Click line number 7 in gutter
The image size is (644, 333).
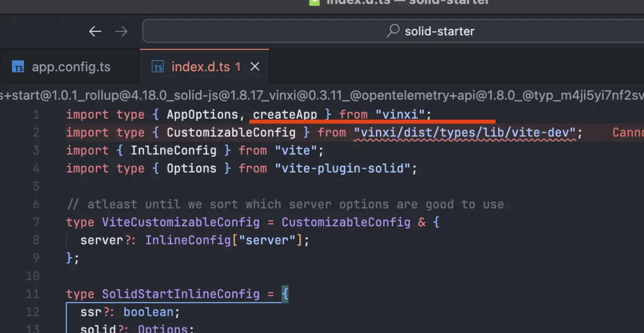(x=36, y=222)
